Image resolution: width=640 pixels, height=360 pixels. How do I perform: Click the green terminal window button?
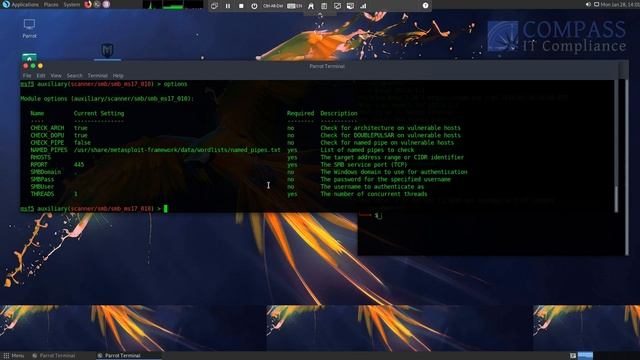(x=33, y=66)
